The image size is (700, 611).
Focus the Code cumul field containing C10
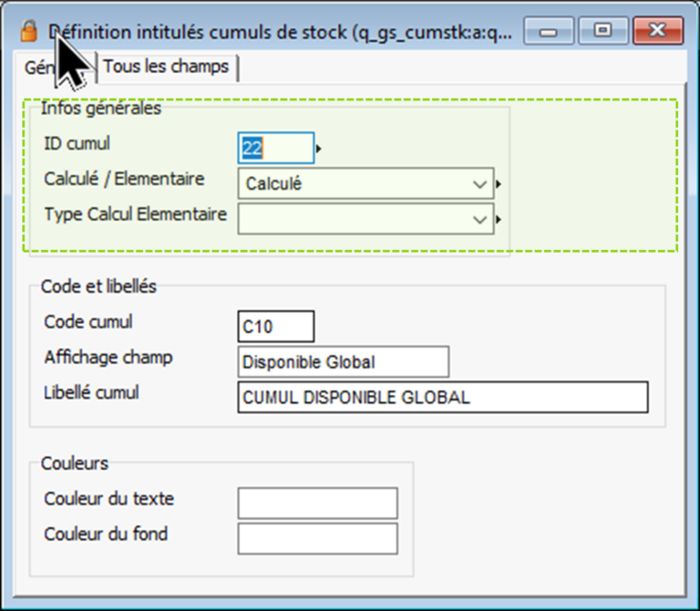275,326
